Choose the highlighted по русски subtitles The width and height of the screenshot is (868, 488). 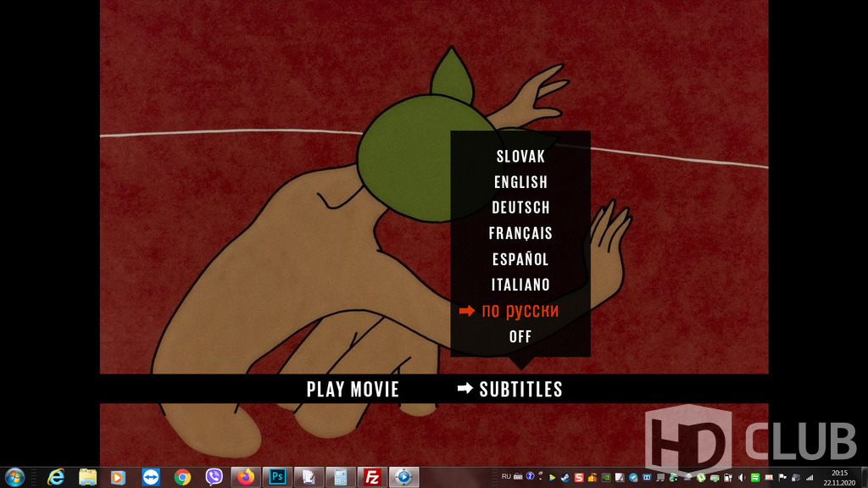point(520,311)
